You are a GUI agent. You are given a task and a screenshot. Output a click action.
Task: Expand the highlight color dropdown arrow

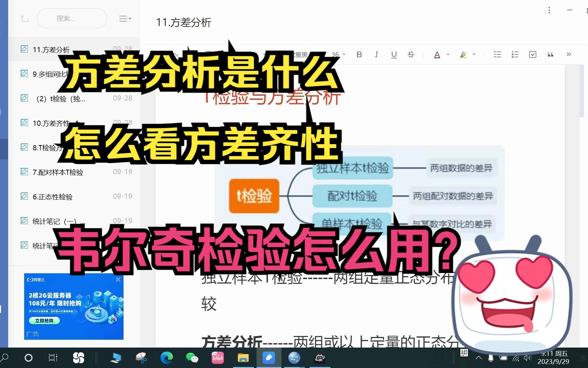[x=473, y=55]
